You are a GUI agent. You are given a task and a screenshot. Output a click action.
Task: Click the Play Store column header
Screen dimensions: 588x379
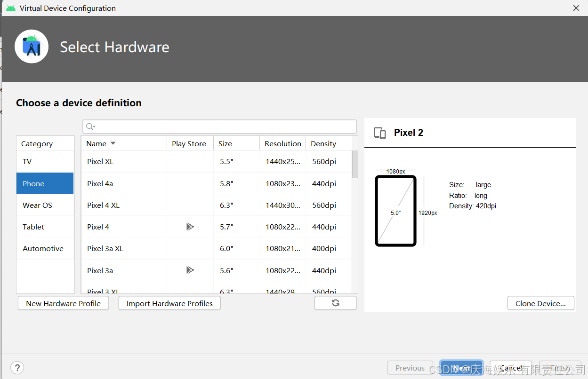tap(190, 143)
